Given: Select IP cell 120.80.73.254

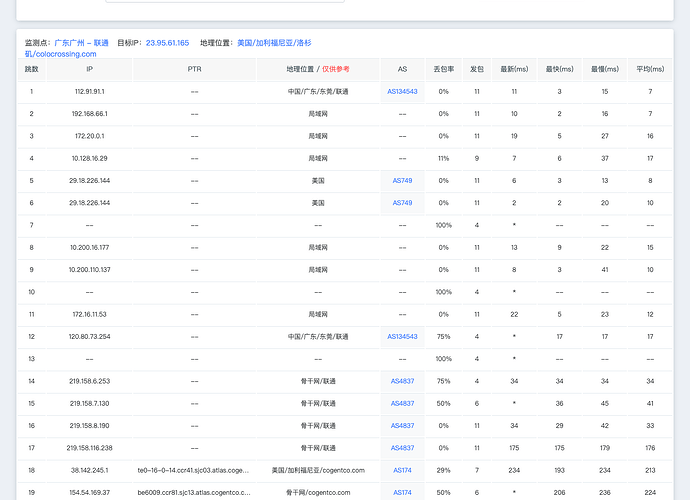Looking at the screenshot, I should (89, 337).
